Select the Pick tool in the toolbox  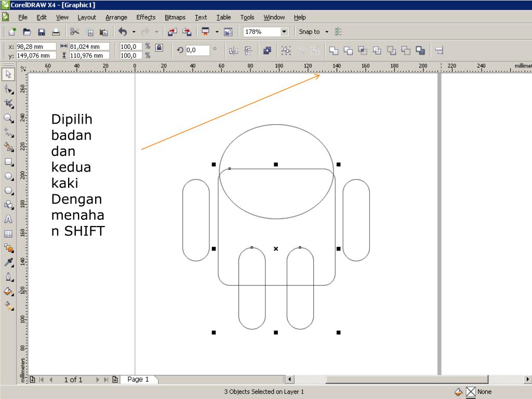(x=8, y=74)
